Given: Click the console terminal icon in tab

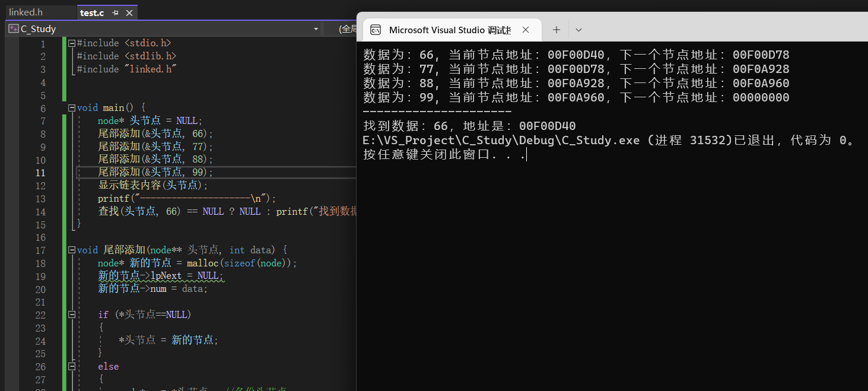Looking at the screenshot, I should tap(375, 30).
